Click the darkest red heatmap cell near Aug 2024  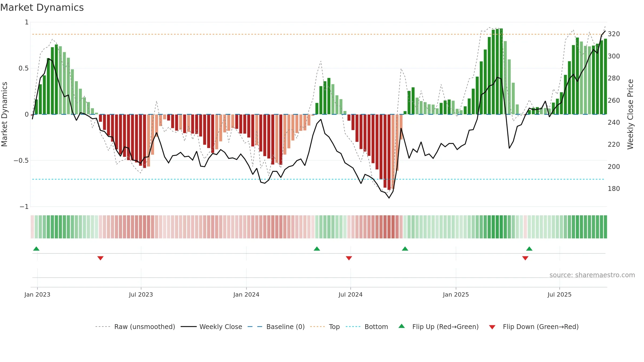tap(389, 227)
